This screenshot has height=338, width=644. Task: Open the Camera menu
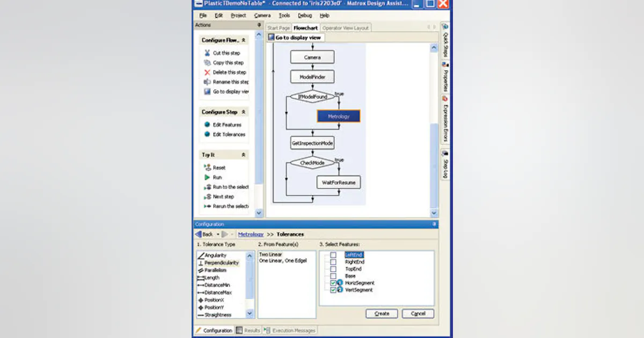[262, 16]
